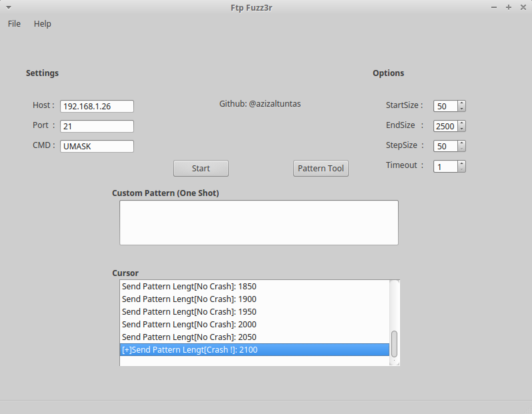
Task: Click inside the Custom Pattern text box
Action: 259,223
